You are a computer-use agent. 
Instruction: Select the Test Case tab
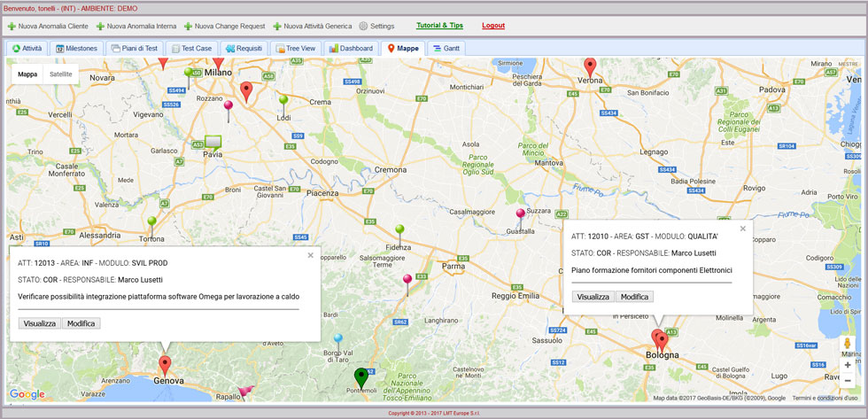coord(191,48)
